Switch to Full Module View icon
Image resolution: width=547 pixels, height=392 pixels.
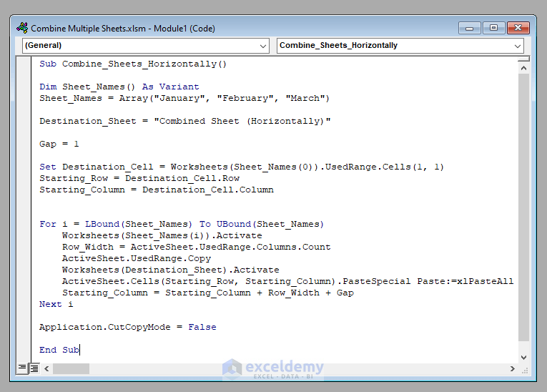pyautogui.click(x=34, y=368)
